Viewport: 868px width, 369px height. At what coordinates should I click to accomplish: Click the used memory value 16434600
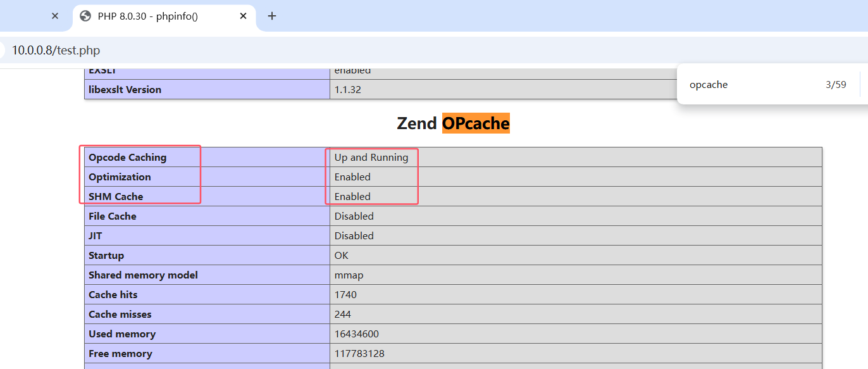[357, 334]
